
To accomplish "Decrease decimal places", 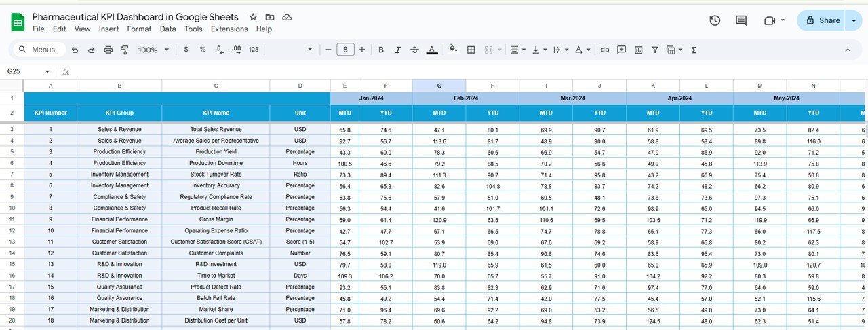I will (x=219, y=50).
